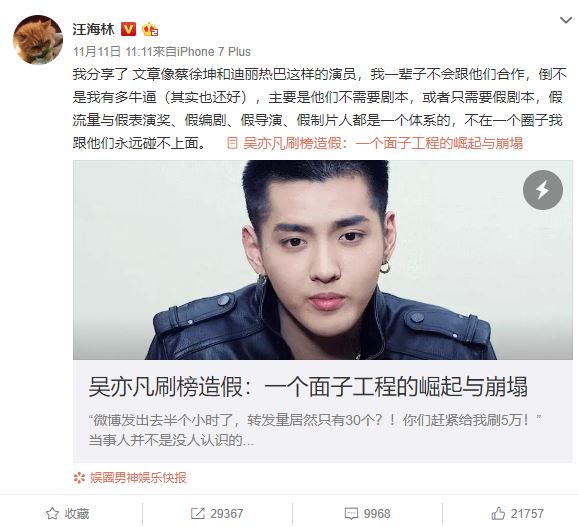
Task: Click the lightning bolt icon on image
Action: (543, 190)
